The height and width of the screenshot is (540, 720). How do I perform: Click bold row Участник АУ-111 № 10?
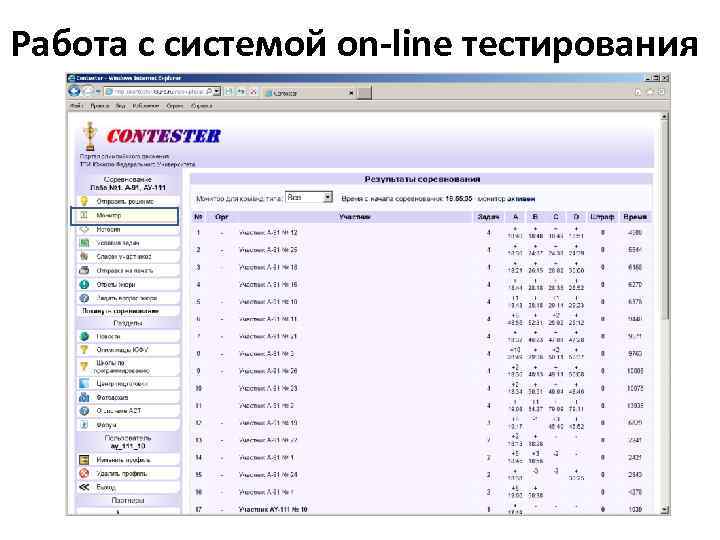point(273,509)
